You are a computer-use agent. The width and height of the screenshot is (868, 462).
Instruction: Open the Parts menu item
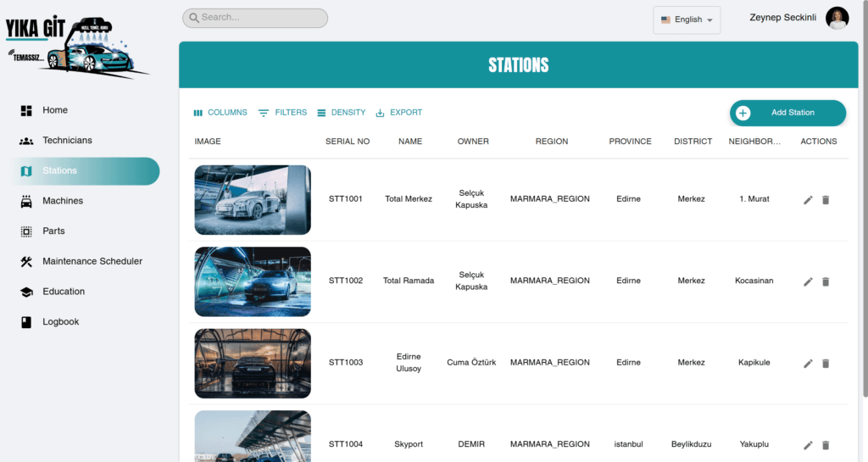tap(86, 231)
